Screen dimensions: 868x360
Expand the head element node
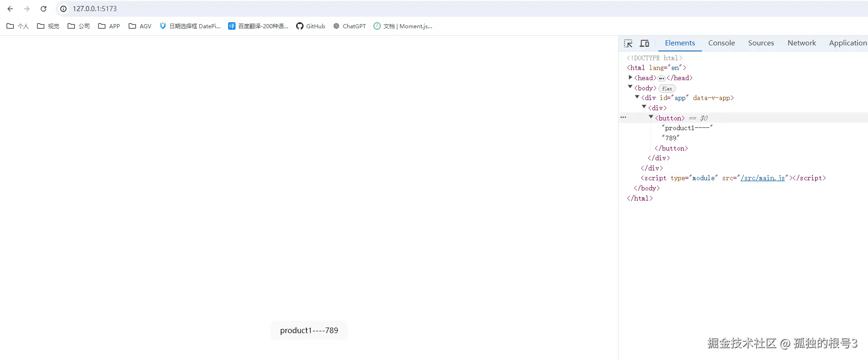tap(630, 77)
